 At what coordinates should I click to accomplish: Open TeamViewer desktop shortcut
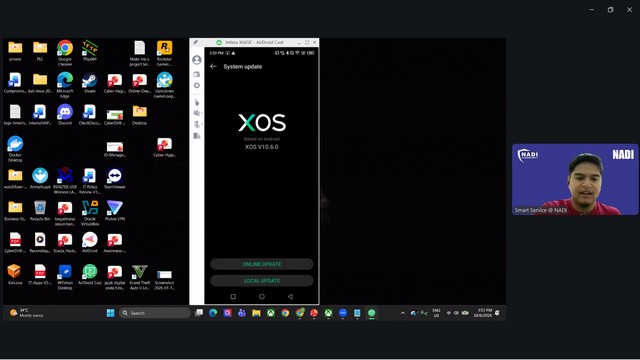[x=115, y=178]
